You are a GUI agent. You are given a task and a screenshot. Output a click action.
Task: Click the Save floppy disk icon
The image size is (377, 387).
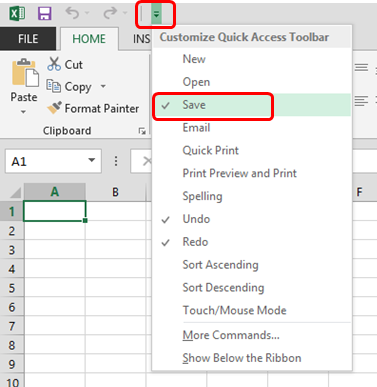coord(44,14)
